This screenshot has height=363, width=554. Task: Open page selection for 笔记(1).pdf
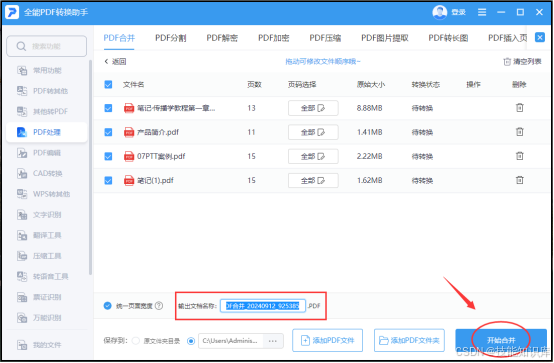(313, 181)
